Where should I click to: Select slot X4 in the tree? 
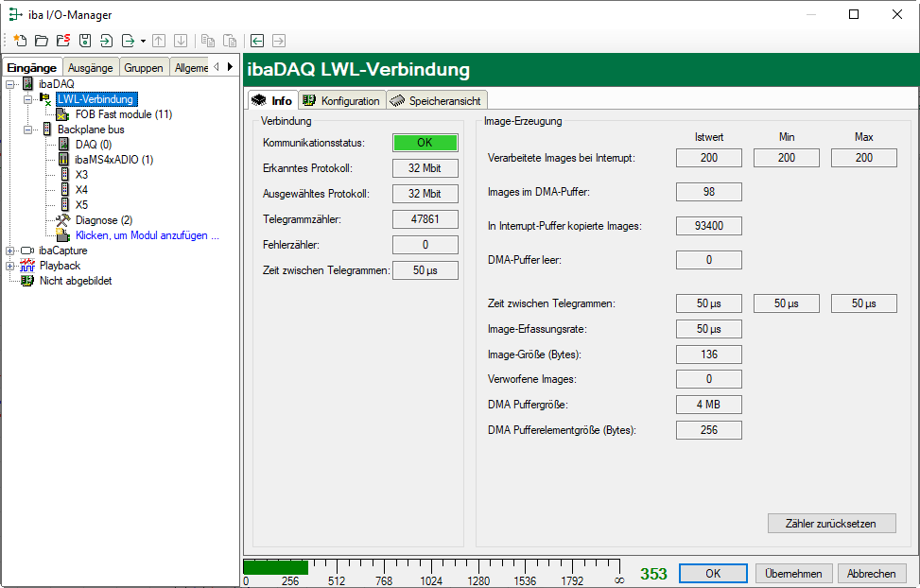tap(81, 190)
